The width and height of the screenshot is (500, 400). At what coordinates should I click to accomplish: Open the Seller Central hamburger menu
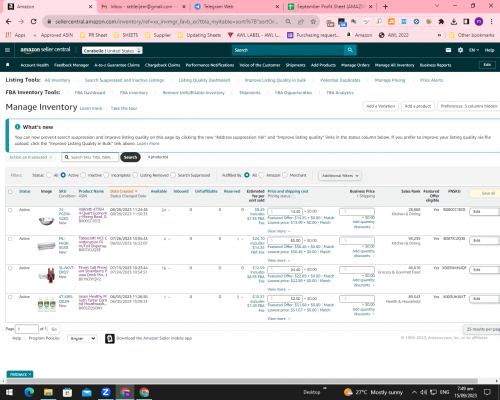tap(7, 50)
